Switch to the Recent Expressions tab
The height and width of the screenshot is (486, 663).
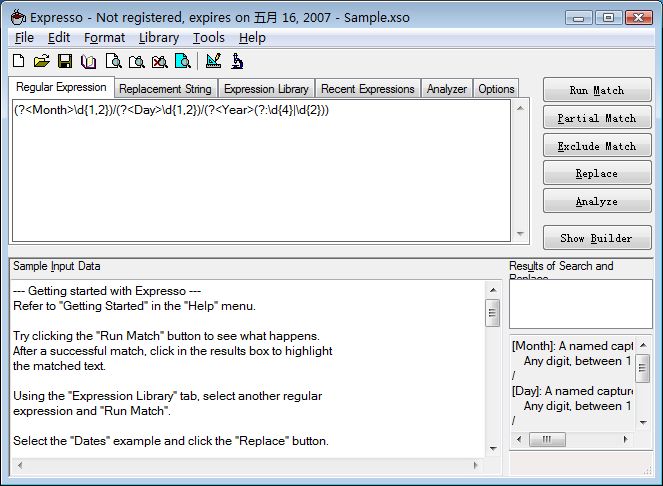pos(368,89)
